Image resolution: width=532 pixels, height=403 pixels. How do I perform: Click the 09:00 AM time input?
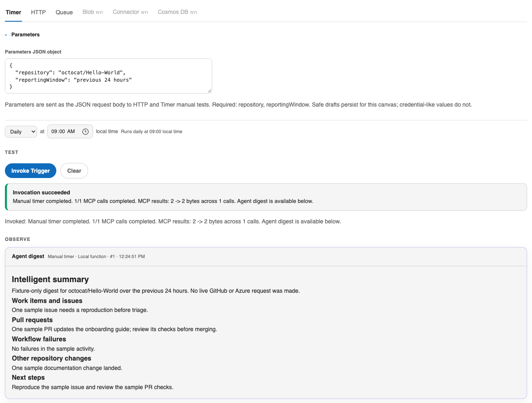pos(70,131)
